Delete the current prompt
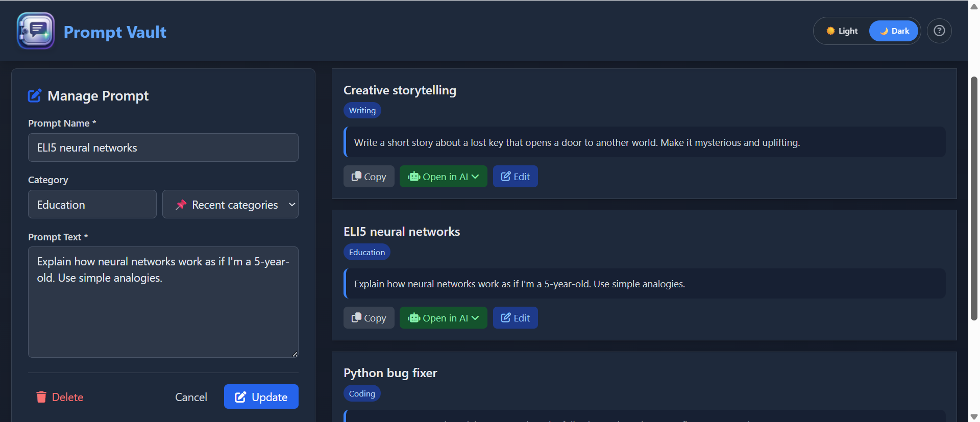 [60, 397]
